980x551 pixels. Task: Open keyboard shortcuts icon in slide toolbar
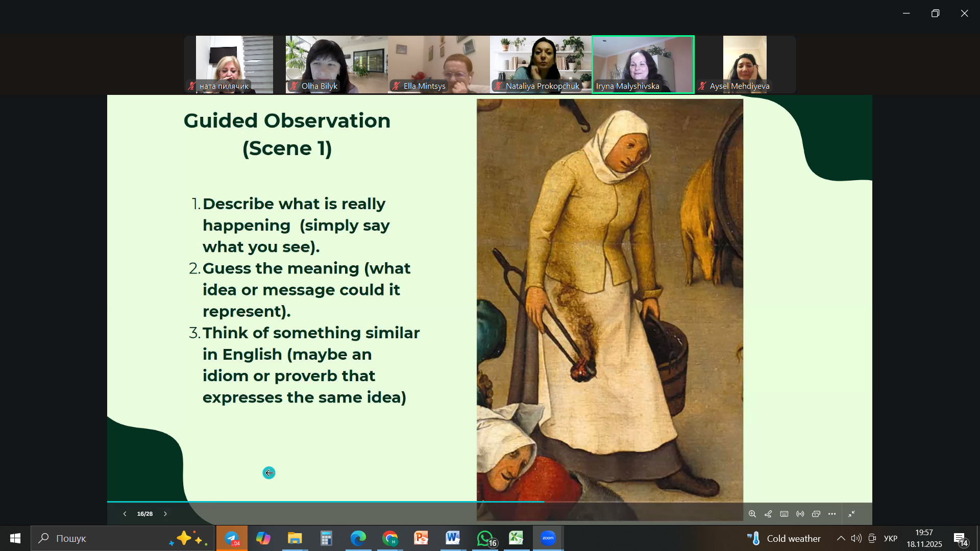[x=784, y=514]
